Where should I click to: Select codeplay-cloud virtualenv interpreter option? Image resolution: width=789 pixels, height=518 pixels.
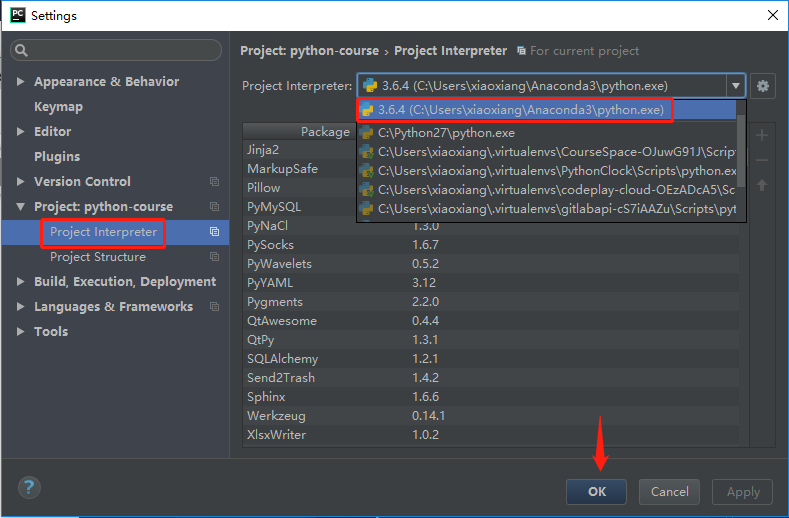[547, 190]
